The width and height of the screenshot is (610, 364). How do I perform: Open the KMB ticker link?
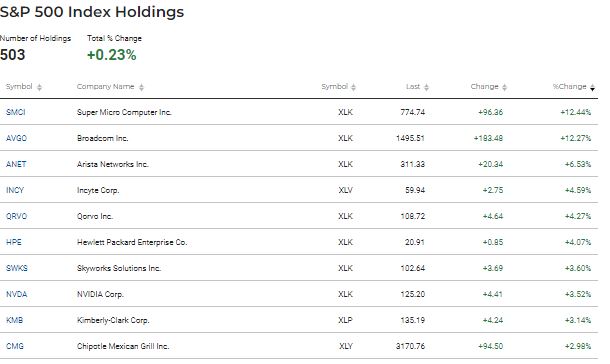pos(14,321)
